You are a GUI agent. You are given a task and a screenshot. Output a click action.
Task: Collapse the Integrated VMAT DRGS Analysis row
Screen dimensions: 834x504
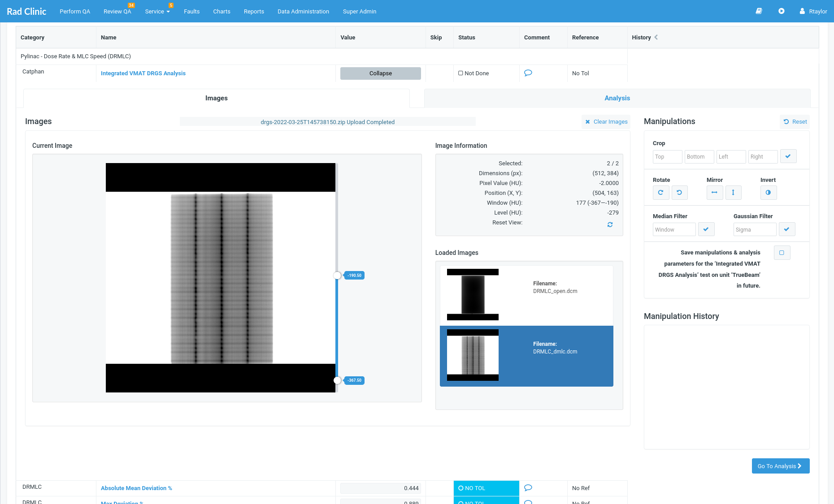(380, 73)
